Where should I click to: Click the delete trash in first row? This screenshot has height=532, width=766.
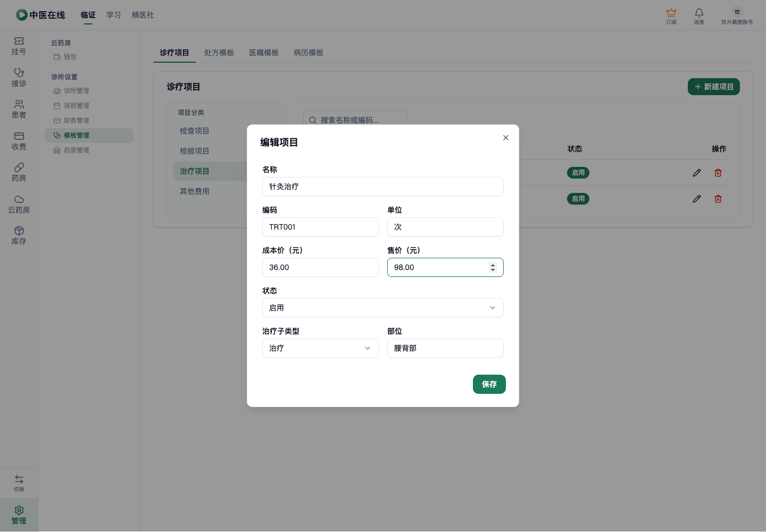(718, 173)
